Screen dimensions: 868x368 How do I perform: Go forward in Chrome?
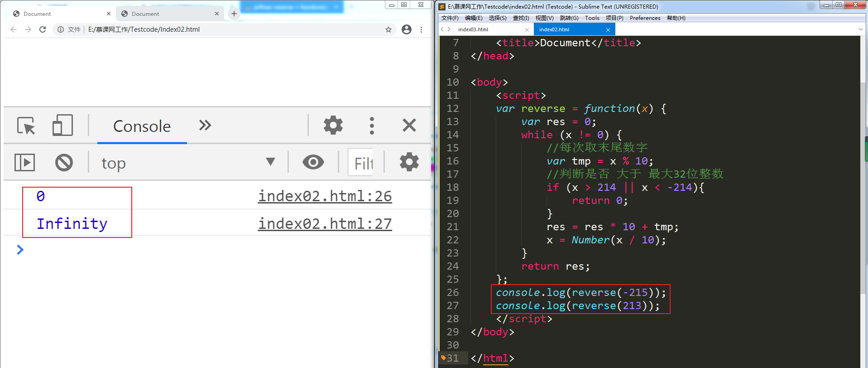(x=28, y=29)
